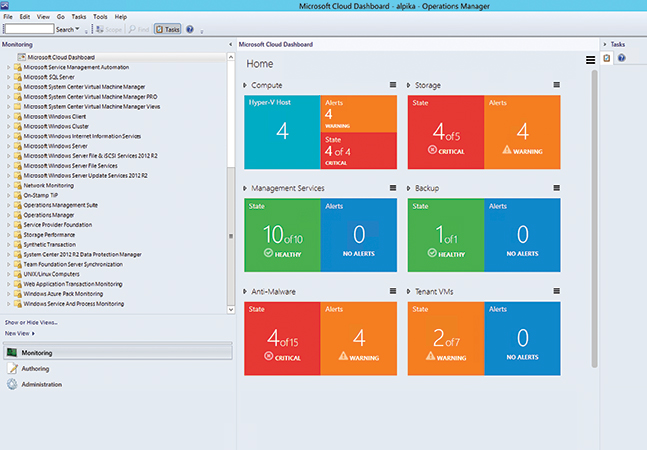This screenshot has width=647, height=450.
Task: Open the Home dashboard main hamburger menu
Action: [x=590, y=60]
